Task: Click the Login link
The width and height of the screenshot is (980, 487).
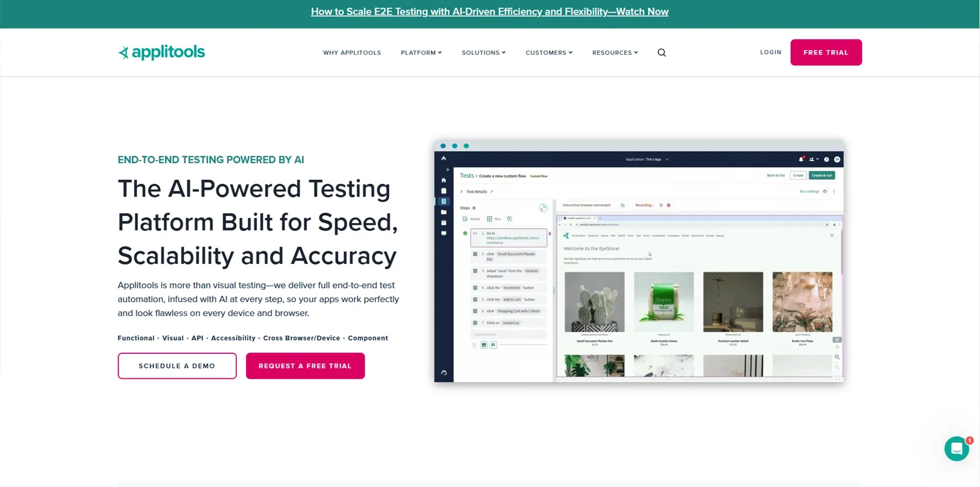Action: pyautogui.click(x=770, y=52)
